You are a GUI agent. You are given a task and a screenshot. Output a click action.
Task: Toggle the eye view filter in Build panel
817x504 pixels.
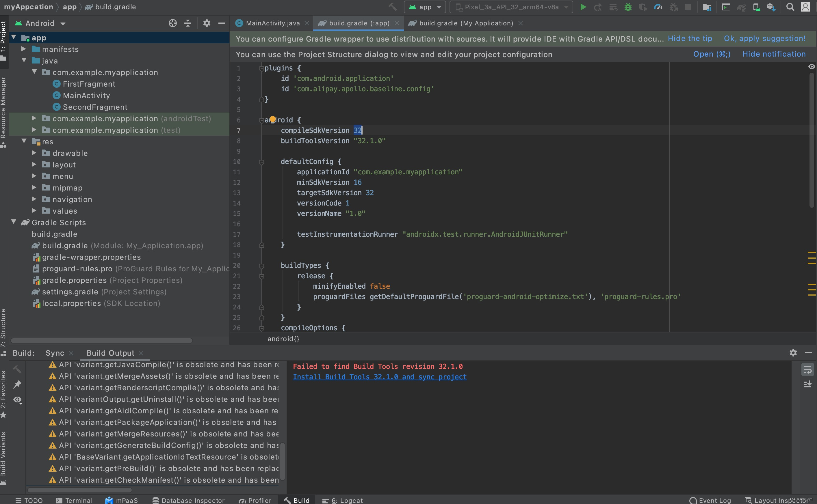click(x=17, y=400)
